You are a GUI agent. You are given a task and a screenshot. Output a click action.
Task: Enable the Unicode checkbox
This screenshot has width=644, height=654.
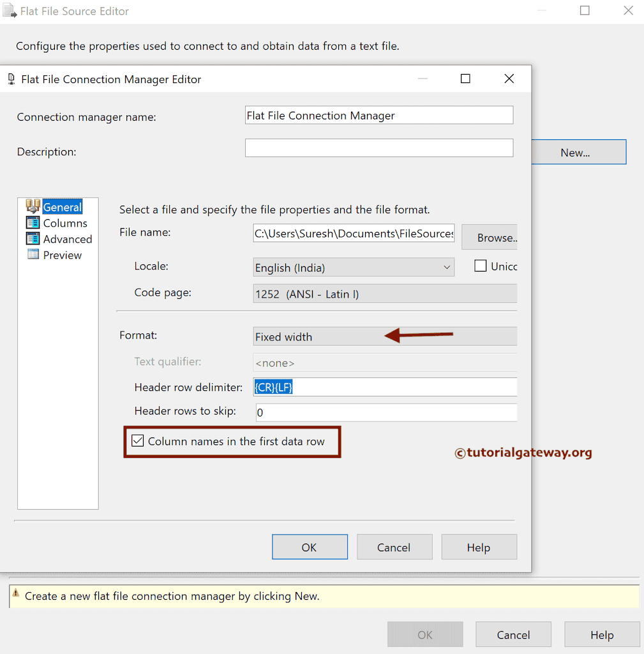[480, 266]
